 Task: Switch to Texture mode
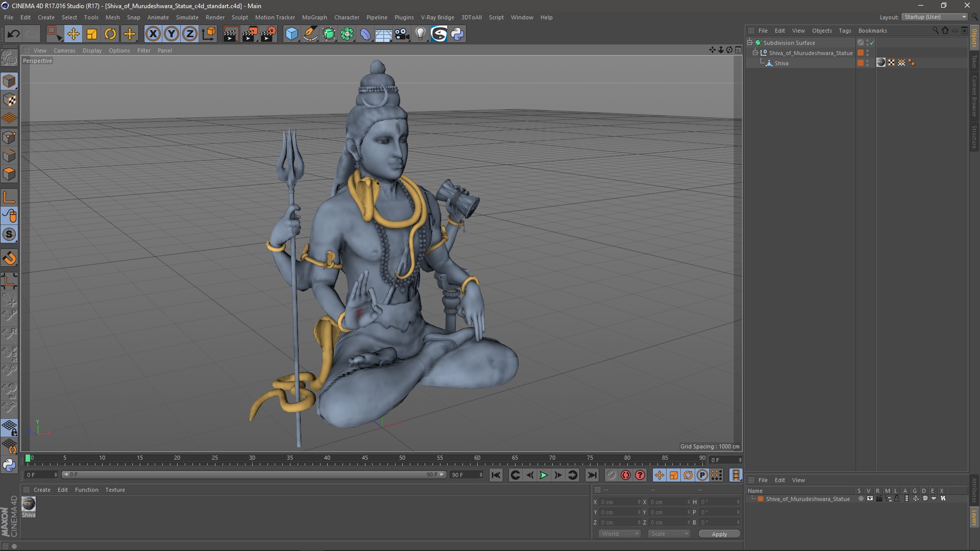pyautogui.click(x=9, y=100)
